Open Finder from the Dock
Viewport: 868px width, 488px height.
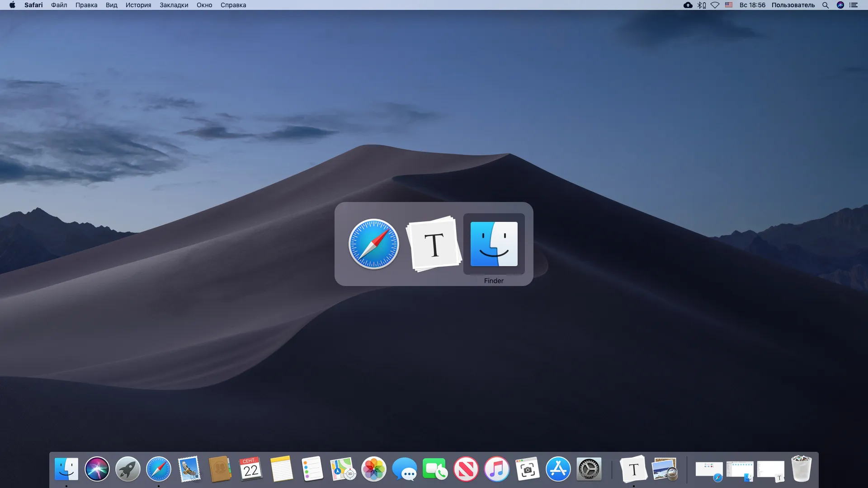pyautogui.click(x=66, y=469)
